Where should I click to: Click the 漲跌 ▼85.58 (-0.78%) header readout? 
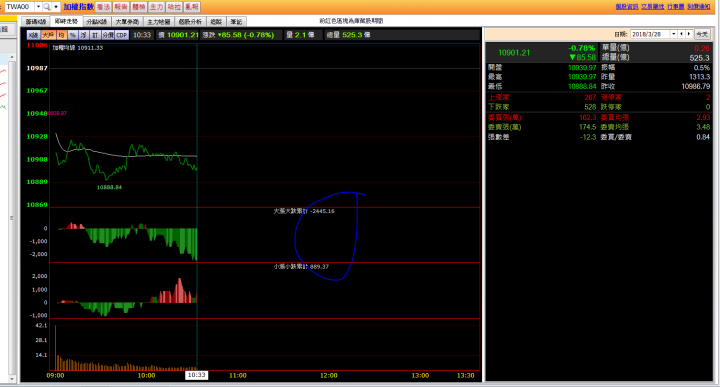pos(238,35)
